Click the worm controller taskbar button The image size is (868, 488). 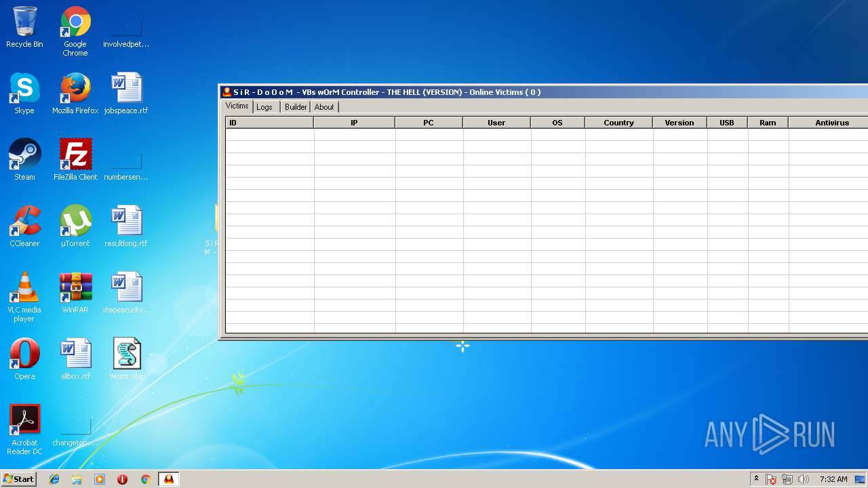[x=168, y=479]
